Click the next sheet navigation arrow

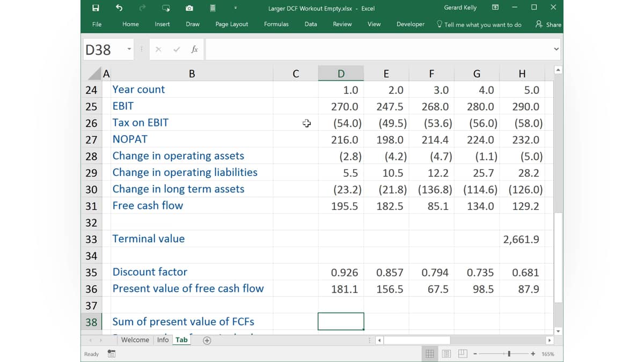(100, 340)
